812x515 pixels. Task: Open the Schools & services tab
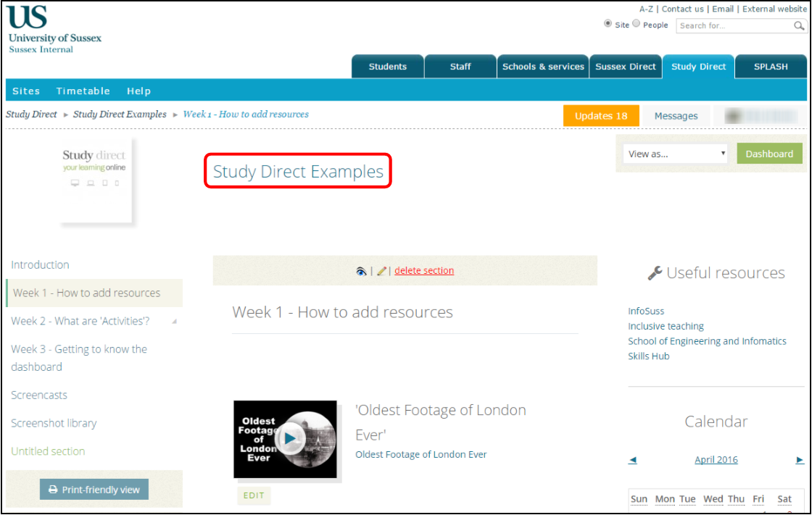tap(543, 67)
